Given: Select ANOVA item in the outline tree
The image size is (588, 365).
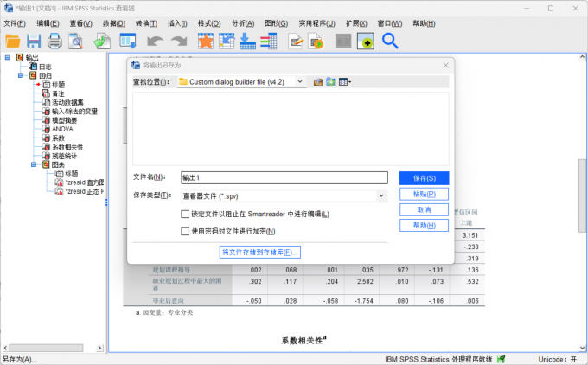Looking at the screenshot, I should [x=62, y=129].
